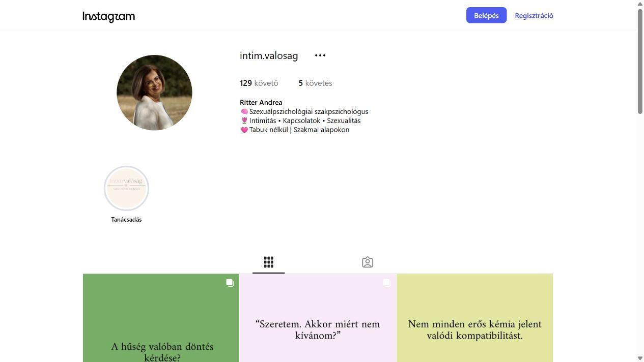Open the post about hűség döntés
The height and width of the screenshot is (362, 644).
(161, 318)
